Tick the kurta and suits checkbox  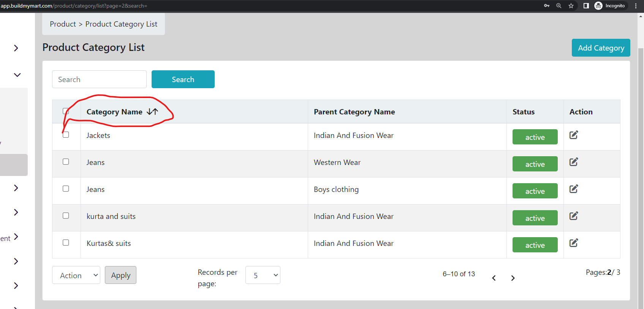[66, 216]
